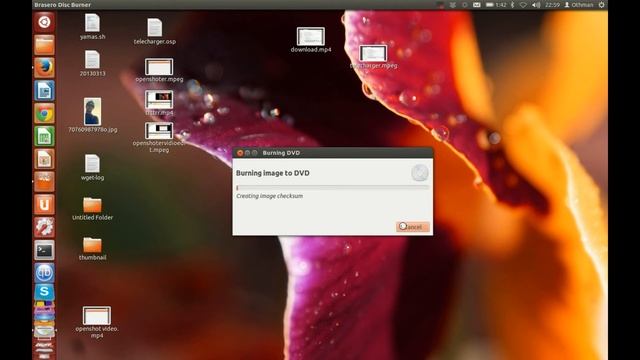Open Ubuntu Software Center in launcher
The image size is (640, 360).
[x=44, y=182]
